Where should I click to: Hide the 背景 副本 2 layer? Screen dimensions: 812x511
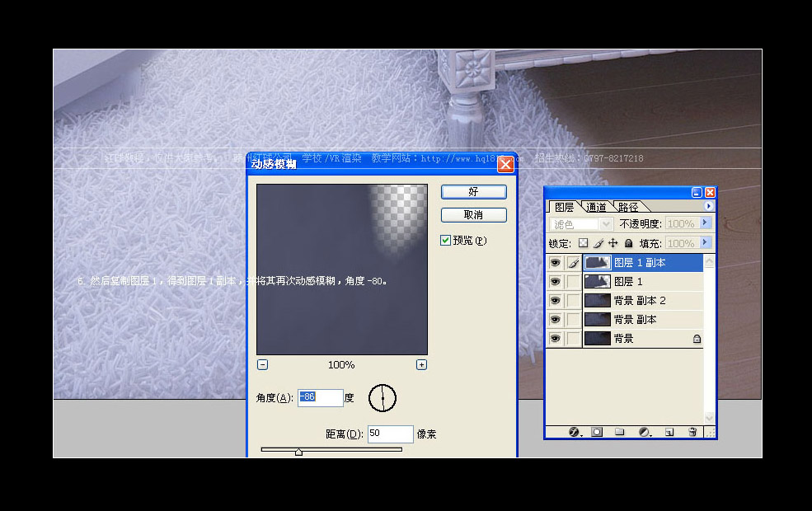[x=555, y=301]
